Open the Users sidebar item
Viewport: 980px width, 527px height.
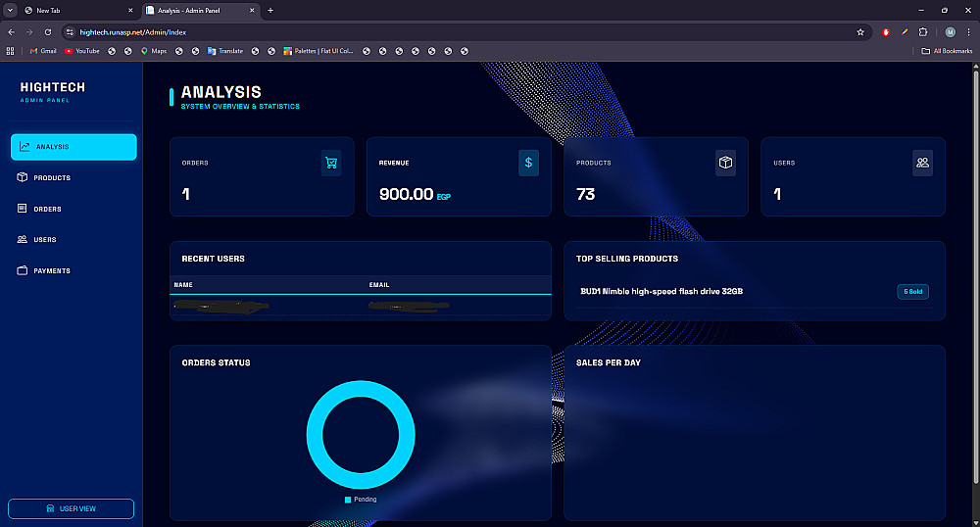point(73,240)
